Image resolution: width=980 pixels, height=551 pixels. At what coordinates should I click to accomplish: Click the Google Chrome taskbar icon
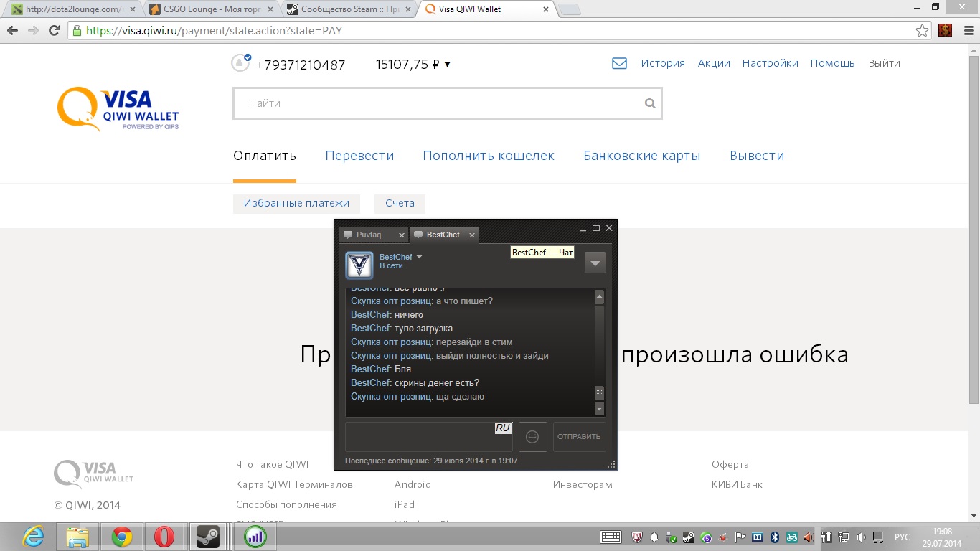(121, 537)
